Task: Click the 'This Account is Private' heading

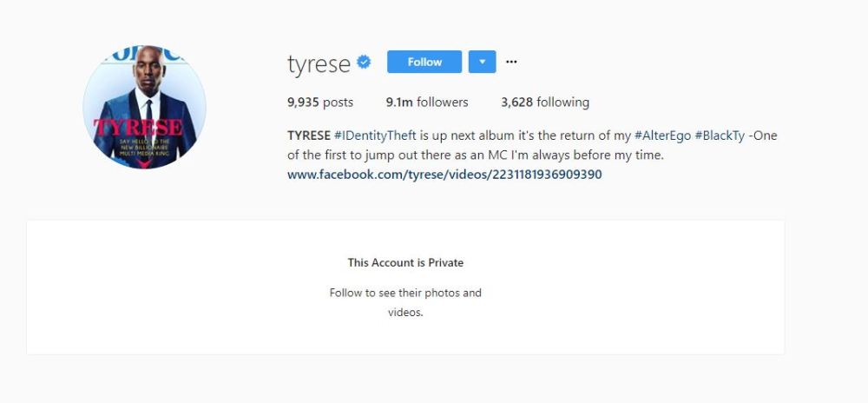Action: point(405,262)
